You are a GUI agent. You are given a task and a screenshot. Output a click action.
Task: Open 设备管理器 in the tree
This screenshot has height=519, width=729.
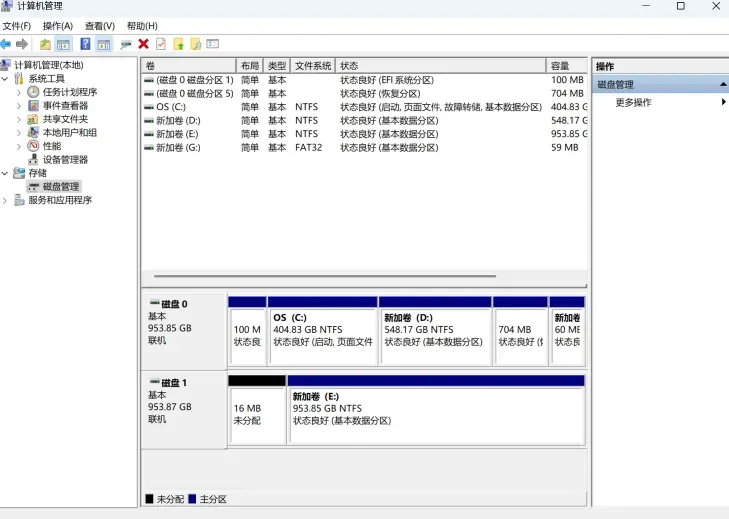tap(65, 160)
